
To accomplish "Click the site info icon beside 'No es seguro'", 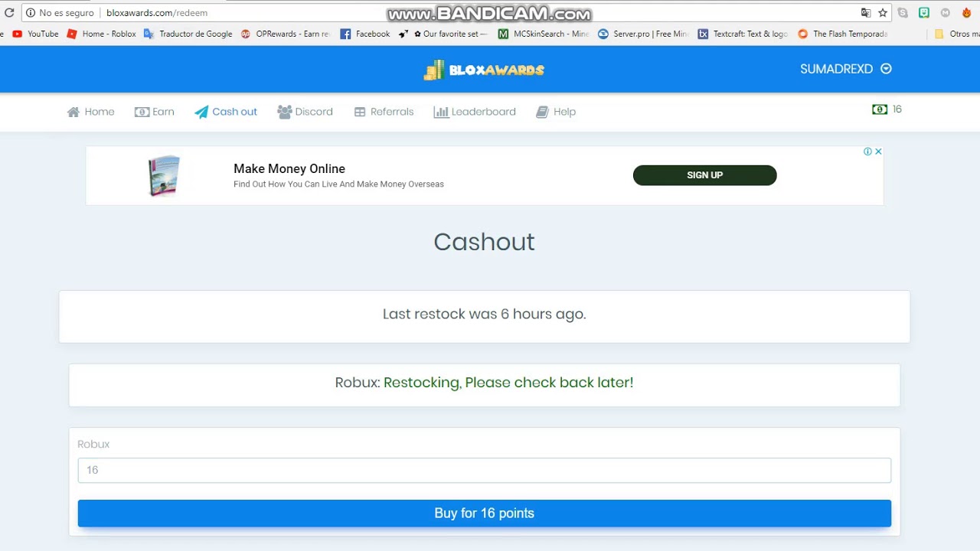I will click(31, 13).
